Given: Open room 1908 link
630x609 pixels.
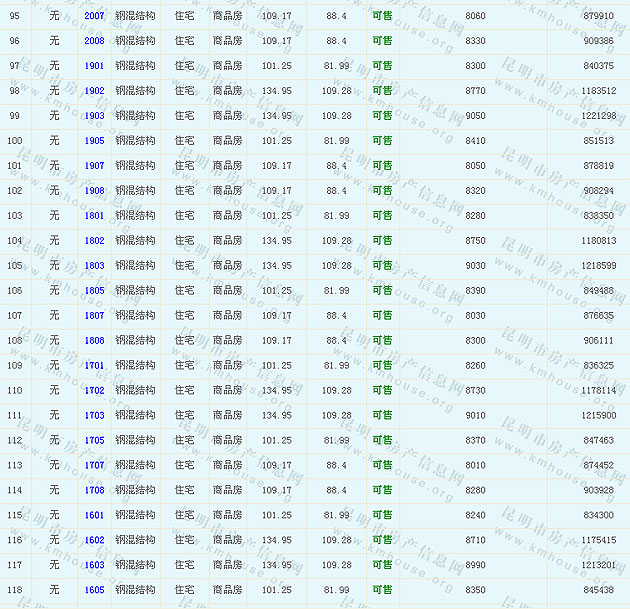Looking at the screenshot, I should point(94,191).
